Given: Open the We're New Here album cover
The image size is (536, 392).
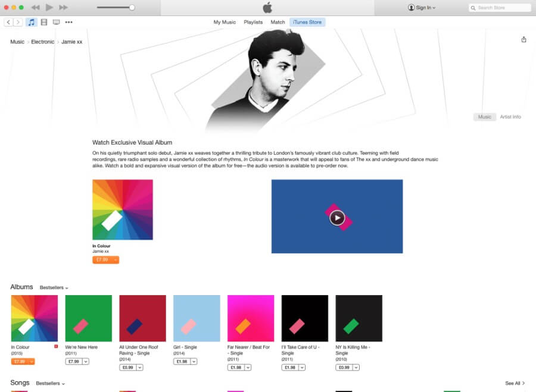Looking at the screenshot, I should pos(89,318).
